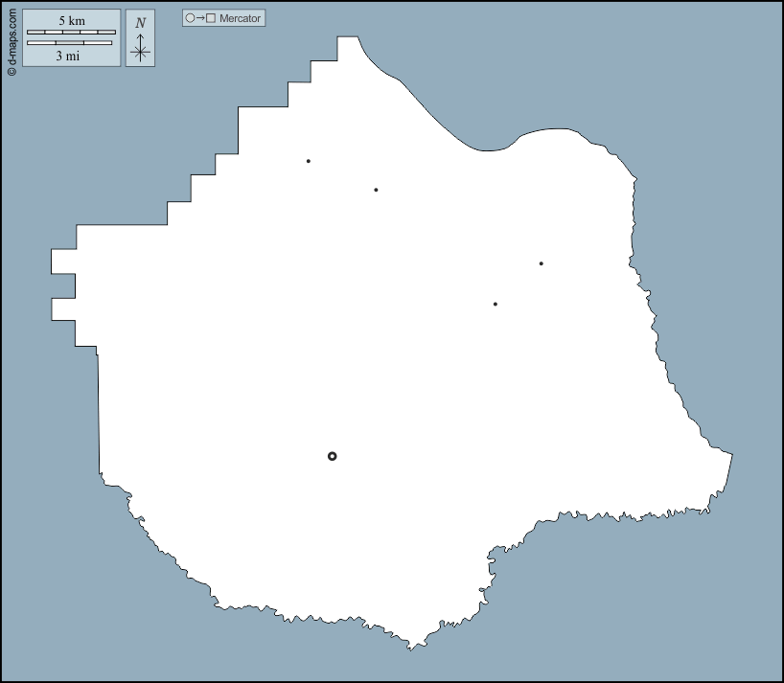The width and height of the screenshot is (784, 683).
Task: Select the southernmost of the four small dots
Action: tap(496, 305)
